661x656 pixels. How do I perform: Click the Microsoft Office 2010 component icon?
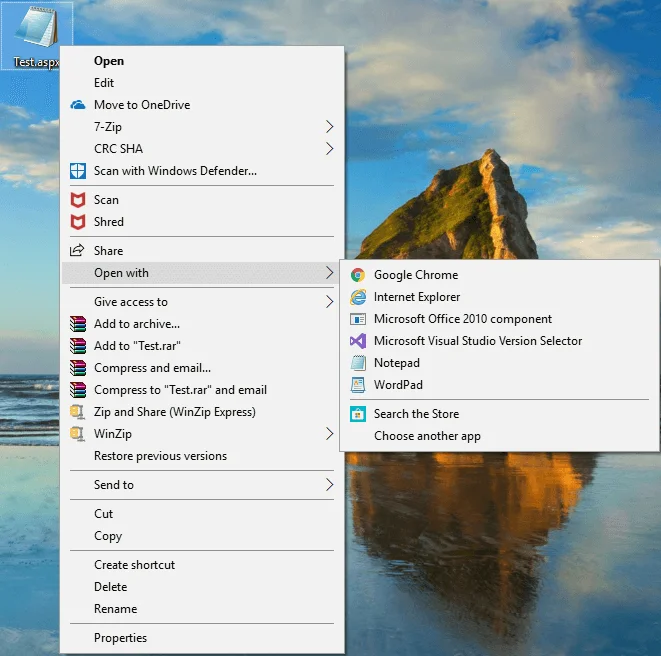[358, 319]
